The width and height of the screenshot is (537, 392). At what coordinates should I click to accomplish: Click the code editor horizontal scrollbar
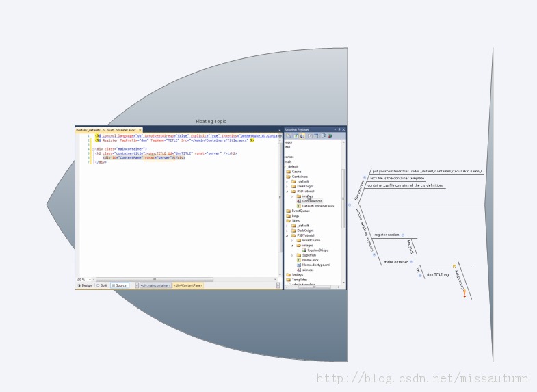pyautogui.click(x=154, y=280)
